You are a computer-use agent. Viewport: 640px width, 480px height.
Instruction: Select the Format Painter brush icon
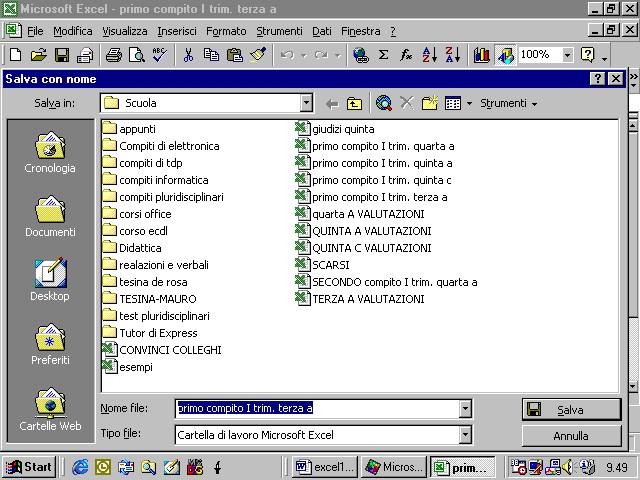pos(258,54)
